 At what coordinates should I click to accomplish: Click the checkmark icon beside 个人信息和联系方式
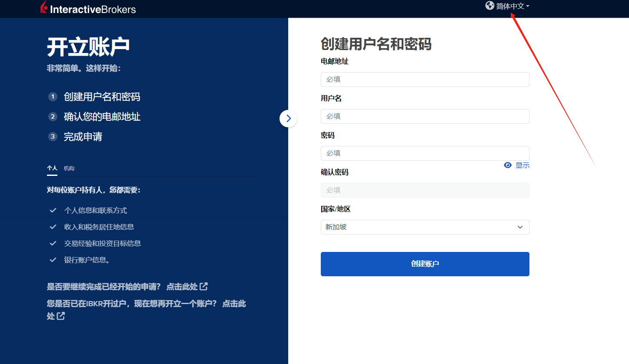click(53, 210)
